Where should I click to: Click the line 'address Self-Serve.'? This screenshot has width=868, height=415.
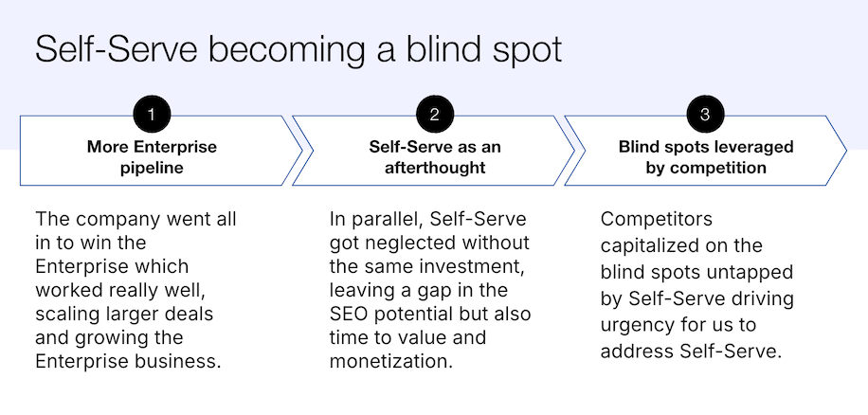691,352
